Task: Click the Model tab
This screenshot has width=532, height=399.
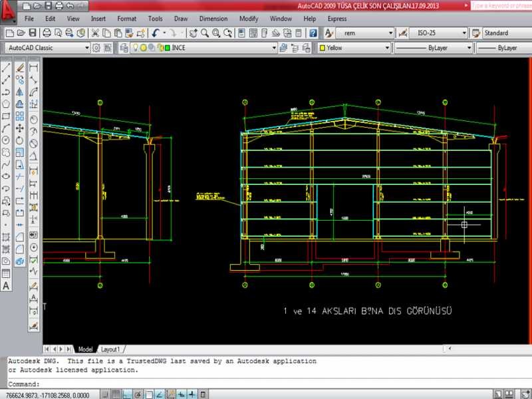Action: (x=85, y=349)
